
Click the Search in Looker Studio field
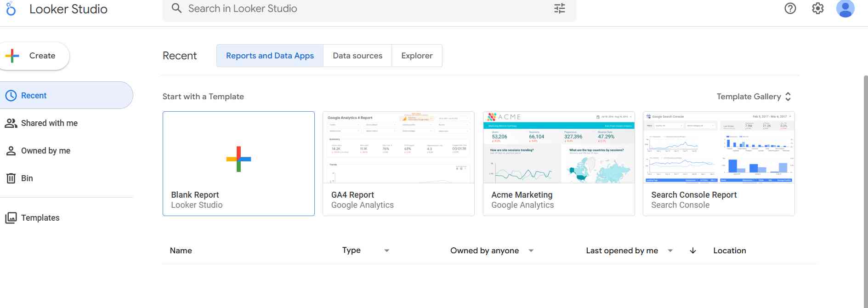(x=358, y=8)
